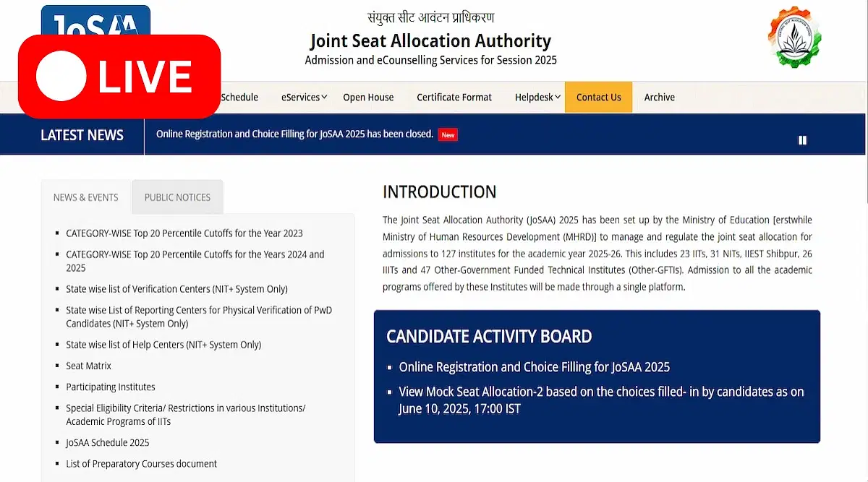Open the List of Preparatory Courses document
The image size is (868, 482).
point(141,463)
